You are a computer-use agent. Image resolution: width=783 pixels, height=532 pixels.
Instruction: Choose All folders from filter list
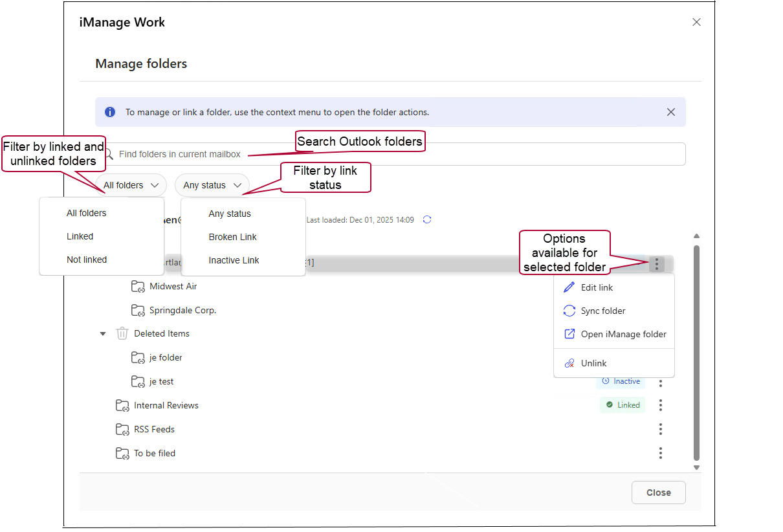tap(87, 213)
